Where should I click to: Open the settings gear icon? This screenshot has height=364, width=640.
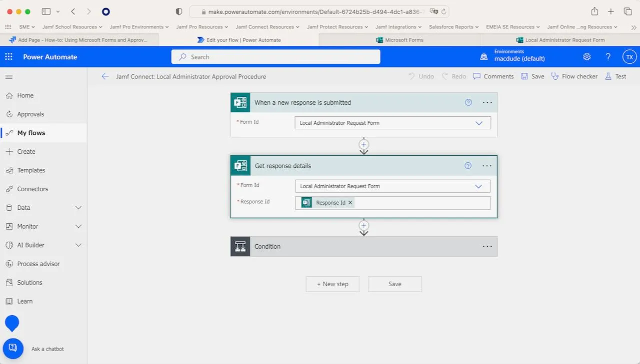tap(587, 57)
